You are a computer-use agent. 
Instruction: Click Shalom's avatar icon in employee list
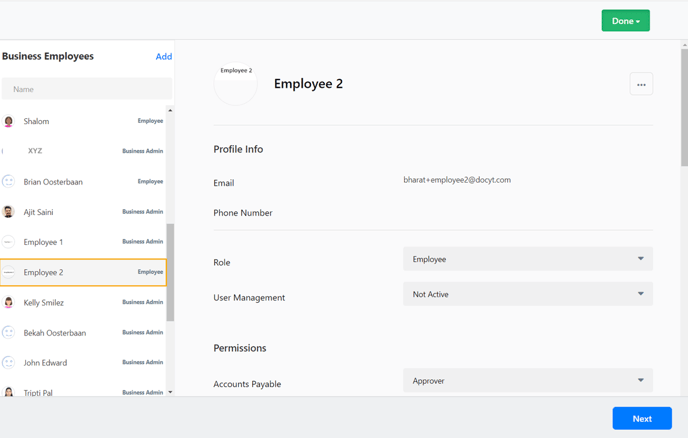8,121
